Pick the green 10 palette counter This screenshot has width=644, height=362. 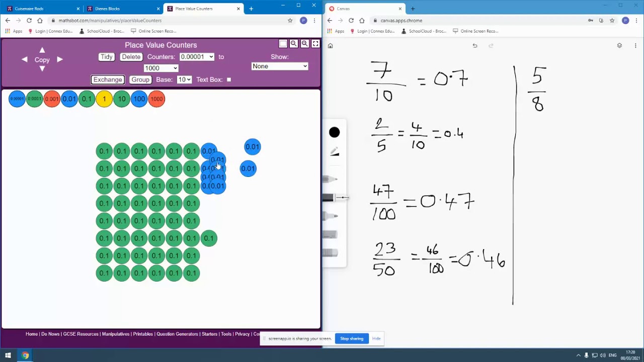(x=122, y=99)
